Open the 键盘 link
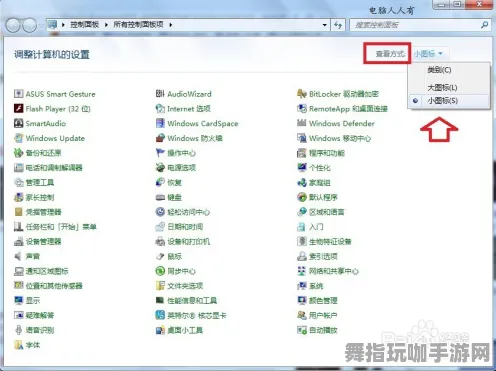 point(174,197)
